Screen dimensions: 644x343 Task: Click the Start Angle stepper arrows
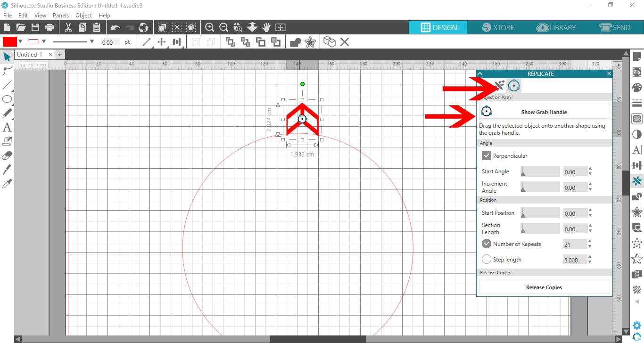(590, 171)
